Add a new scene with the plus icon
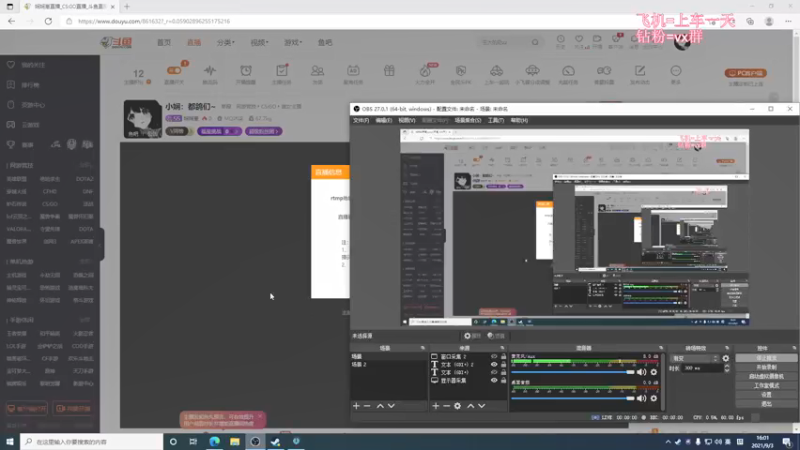The image size is (800, 450). (356, 406)
